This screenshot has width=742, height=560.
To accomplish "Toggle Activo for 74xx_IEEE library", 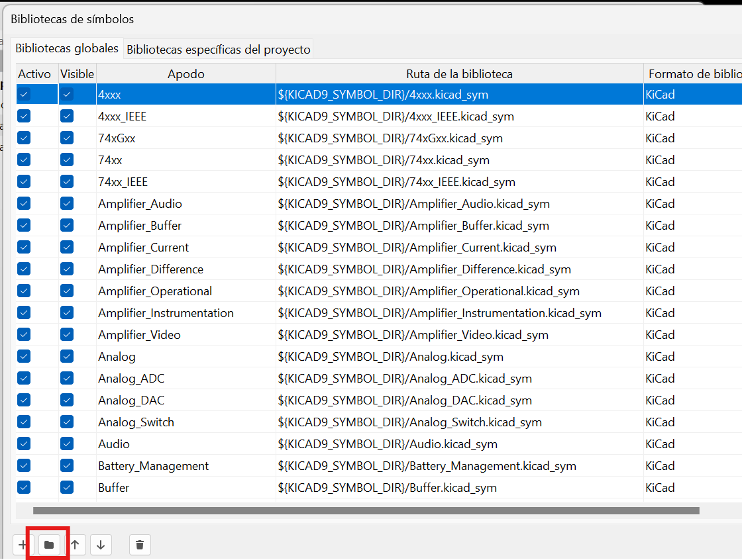I will coord(24,181).
